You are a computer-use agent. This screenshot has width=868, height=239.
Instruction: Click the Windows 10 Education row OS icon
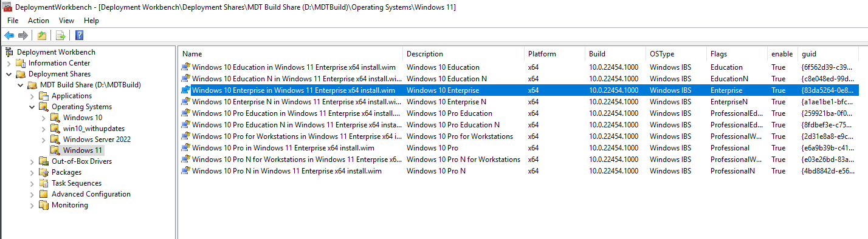(x=186, y=67)
